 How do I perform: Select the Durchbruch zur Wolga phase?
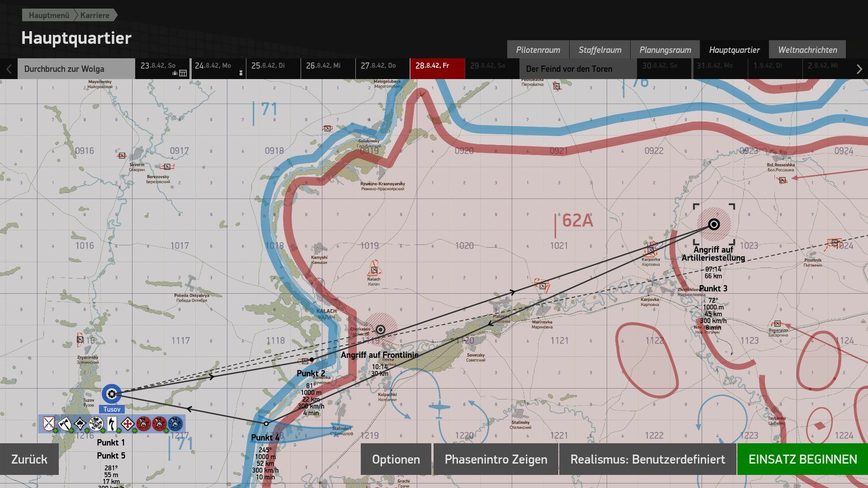76,69
